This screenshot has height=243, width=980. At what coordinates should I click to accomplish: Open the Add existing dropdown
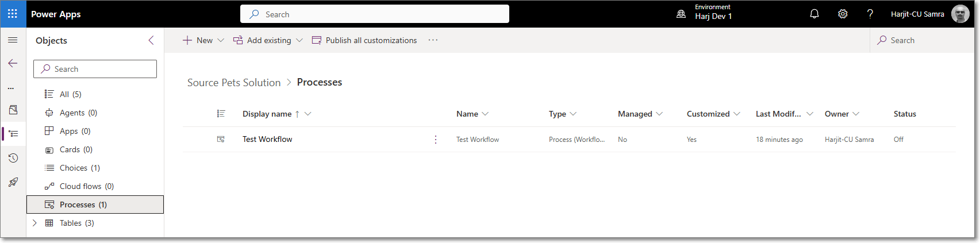coord(268,40)
